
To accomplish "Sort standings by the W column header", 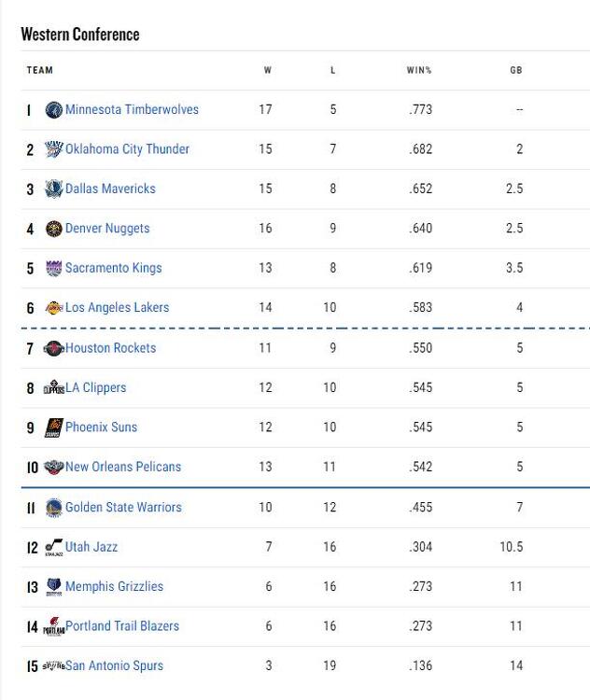I will click(x=268, y=71).
